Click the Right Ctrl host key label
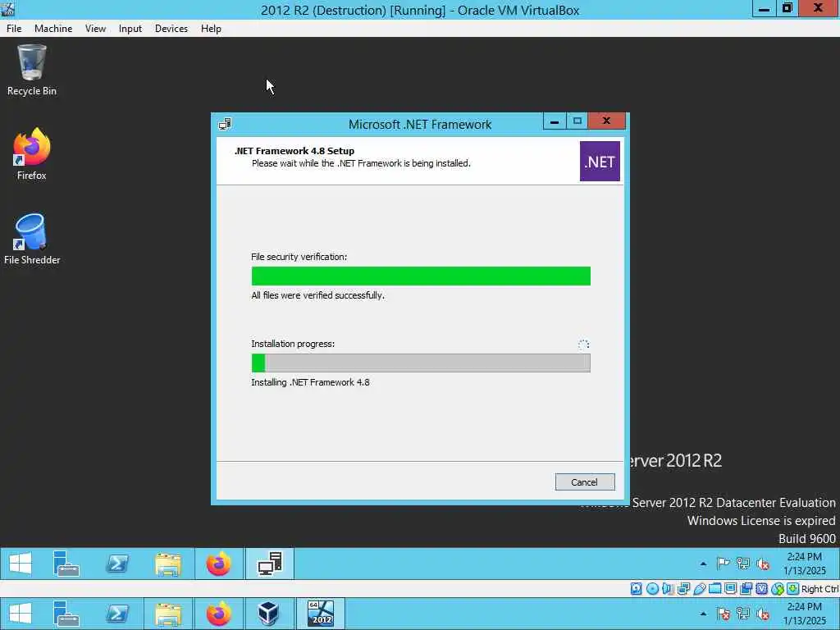Image resolution: width=840 pixels, height=630 pixels. click(820, 589)
